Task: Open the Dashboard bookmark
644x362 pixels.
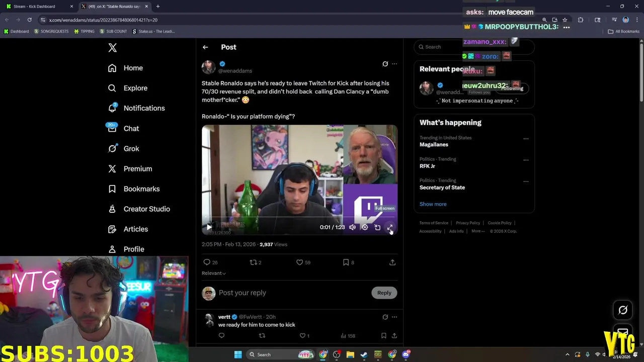Action: coord(16,31)
